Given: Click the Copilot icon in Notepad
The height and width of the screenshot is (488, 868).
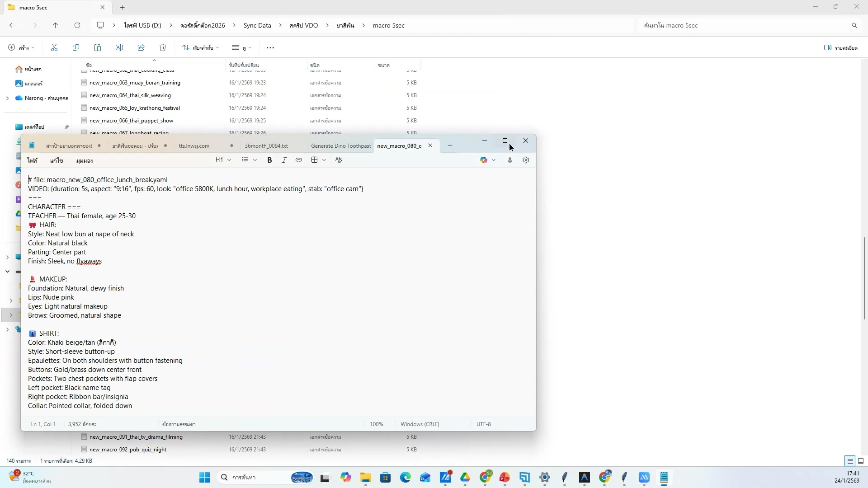Looking at the screenshot, I should click(484, 160).
